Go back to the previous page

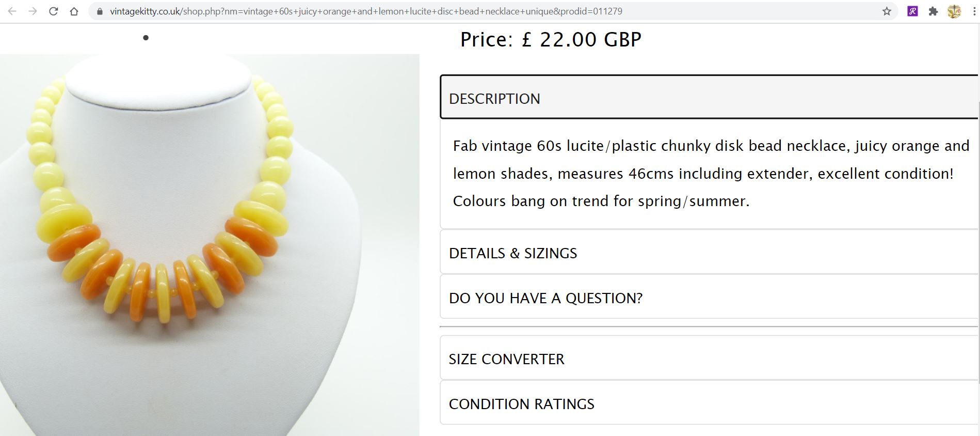12,11
